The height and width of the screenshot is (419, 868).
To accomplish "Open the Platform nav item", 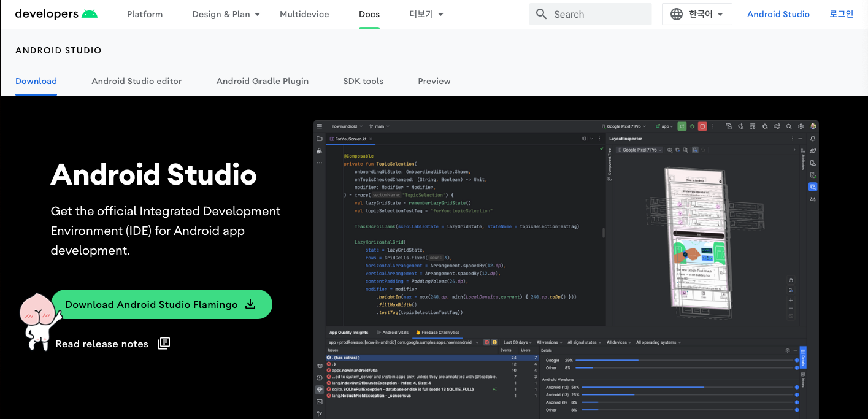I will click(145, 14).
